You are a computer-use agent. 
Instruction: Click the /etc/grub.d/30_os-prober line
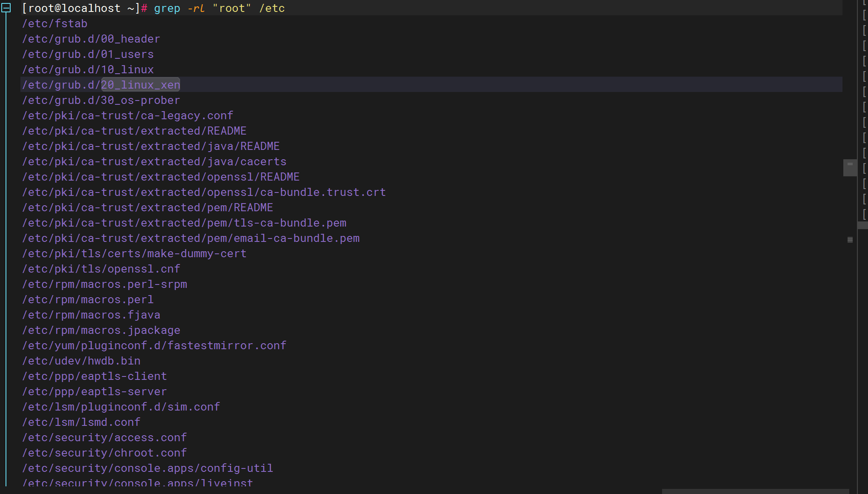tap(101, 100)
